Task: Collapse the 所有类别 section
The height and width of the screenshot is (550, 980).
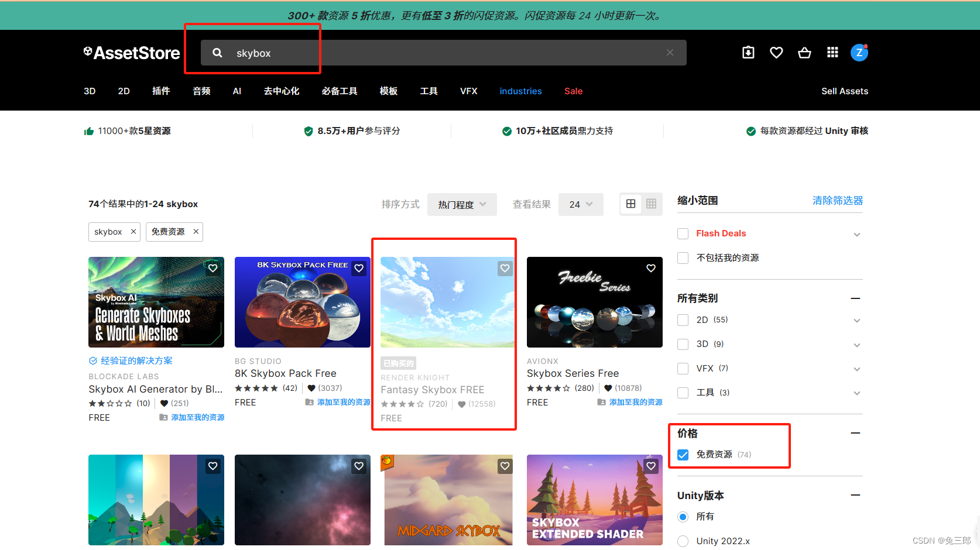Action: click(x=855, y=298)
